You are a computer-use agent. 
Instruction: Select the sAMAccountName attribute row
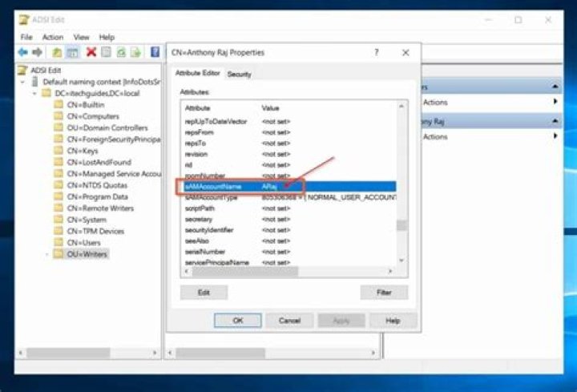pos(290,187)
